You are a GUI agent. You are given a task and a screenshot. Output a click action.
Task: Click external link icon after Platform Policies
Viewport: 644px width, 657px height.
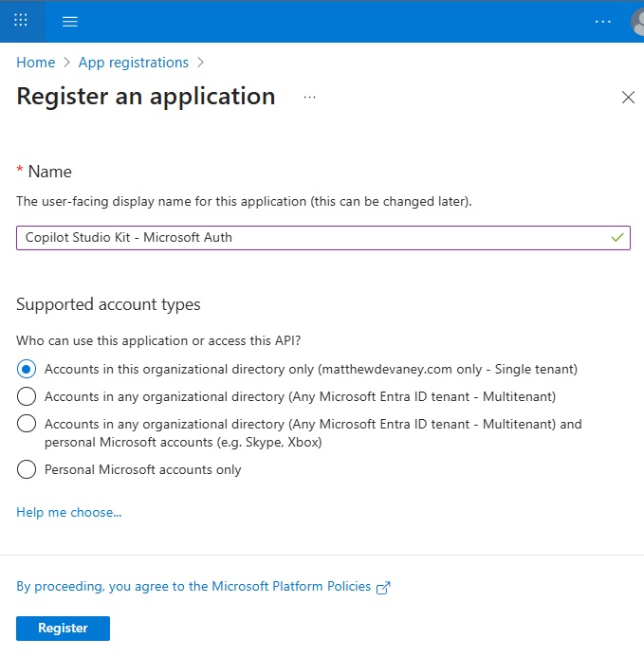click(383, 587)
